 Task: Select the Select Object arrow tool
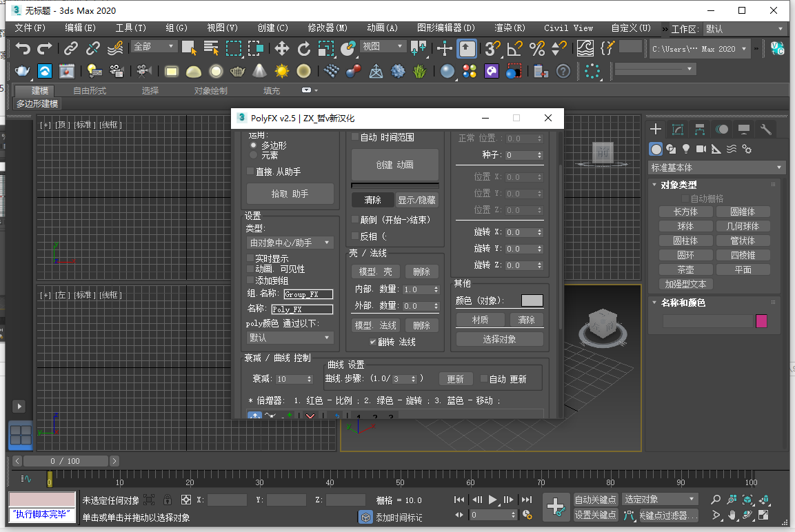tap(188, 49)
